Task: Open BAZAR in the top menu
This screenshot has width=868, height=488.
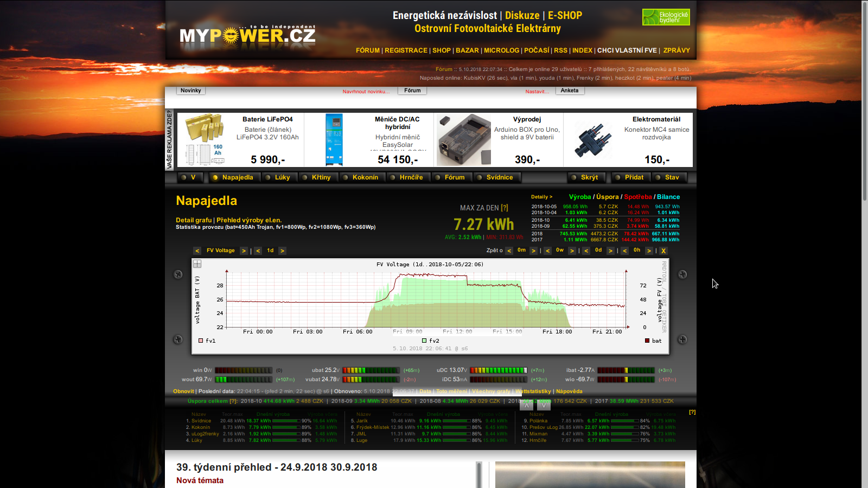Action: (x=467, y=50)
